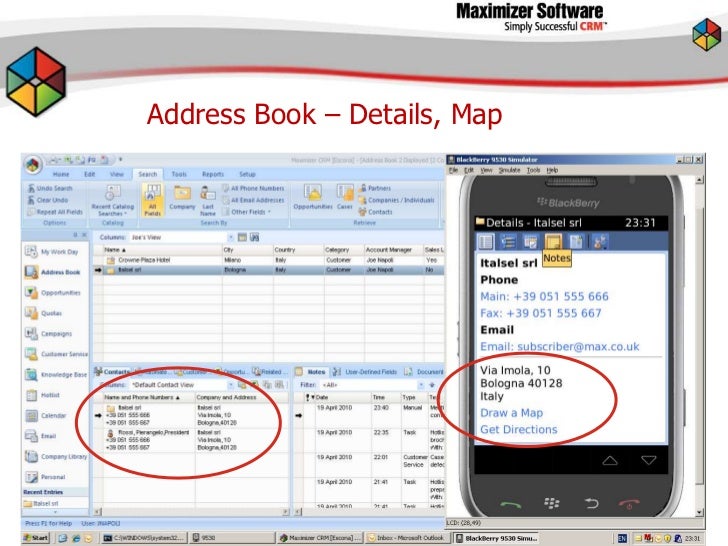728x546 pixels.
Task: Search by All Phone Numbers
Action: coord(253,188)
